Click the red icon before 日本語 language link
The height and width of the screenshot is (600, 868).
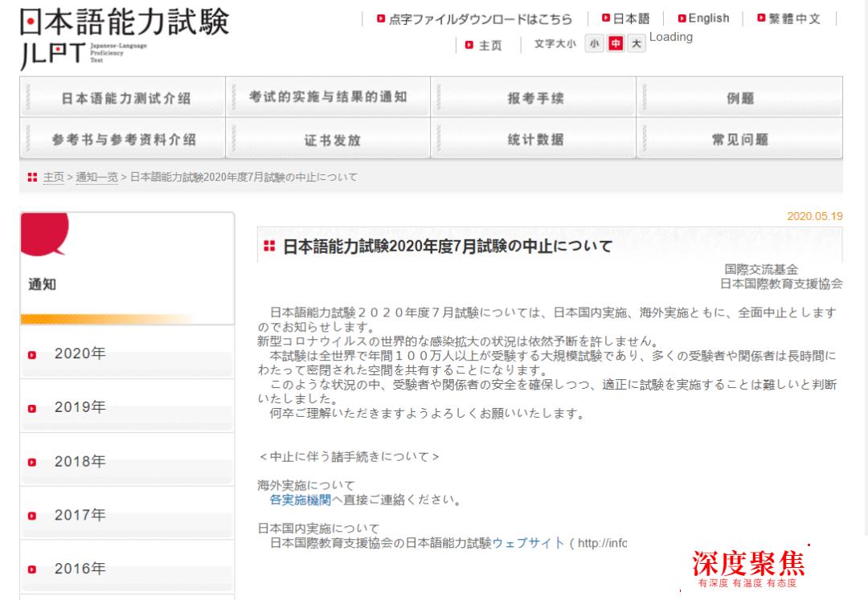(x=606, y=18)
